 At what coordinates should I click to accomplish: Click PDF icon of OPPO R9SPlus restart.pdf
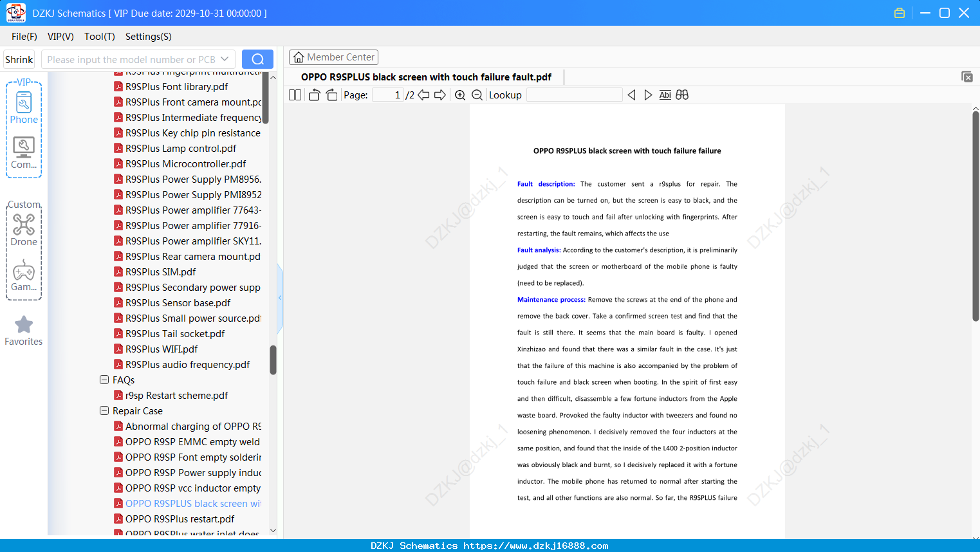118,519
